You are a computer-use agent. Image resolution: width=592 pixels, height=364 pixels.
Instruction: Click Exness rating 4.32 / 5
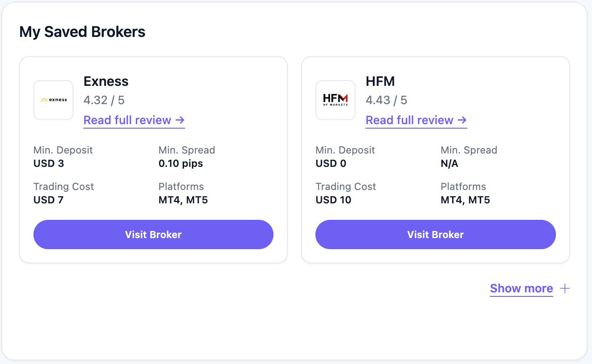click(x=104, y=100)
